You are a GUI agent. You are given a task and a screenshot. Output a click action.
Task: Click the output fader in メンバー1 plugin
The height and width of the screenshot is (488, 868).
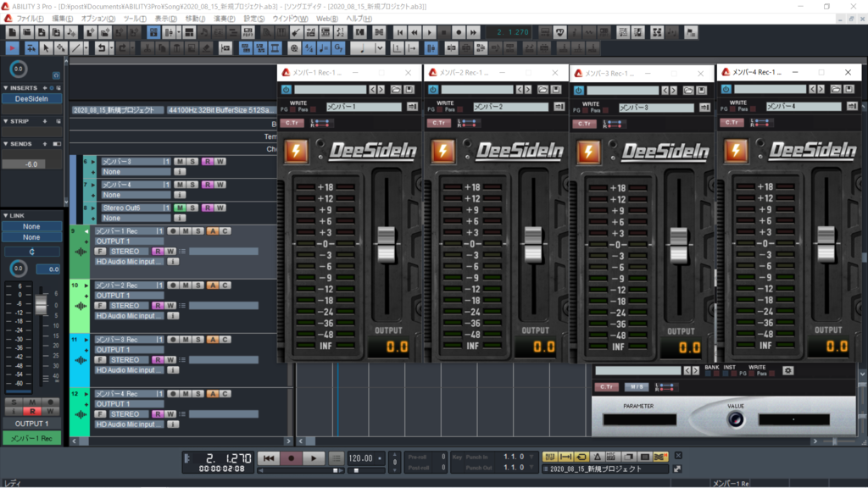tap(386, 243)
